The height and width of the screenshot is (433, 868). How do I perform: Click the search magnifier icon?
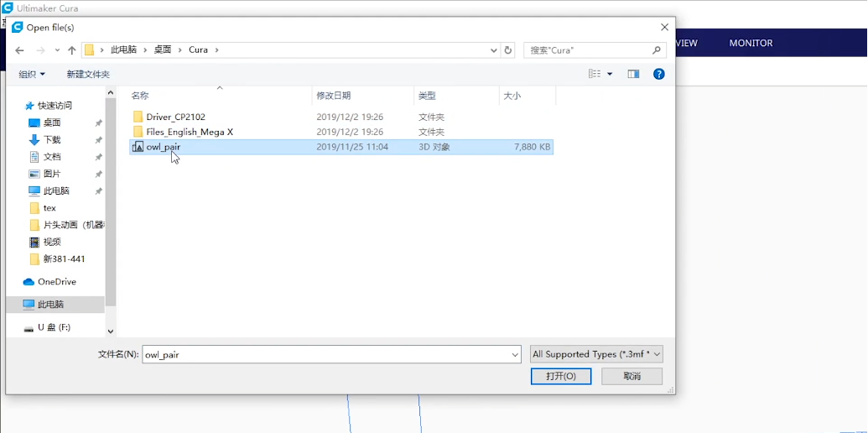pos(657,50)
